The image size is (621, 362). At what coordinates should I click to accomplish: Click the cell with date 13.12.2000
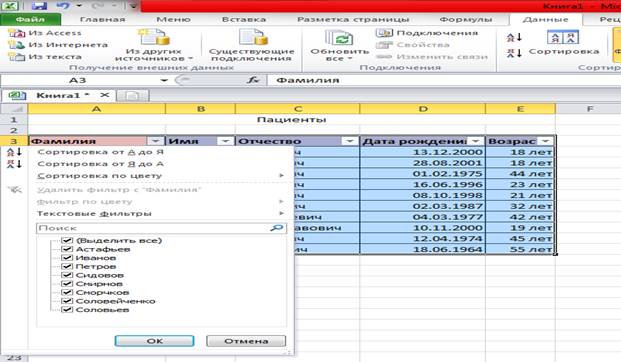(423, 152)
